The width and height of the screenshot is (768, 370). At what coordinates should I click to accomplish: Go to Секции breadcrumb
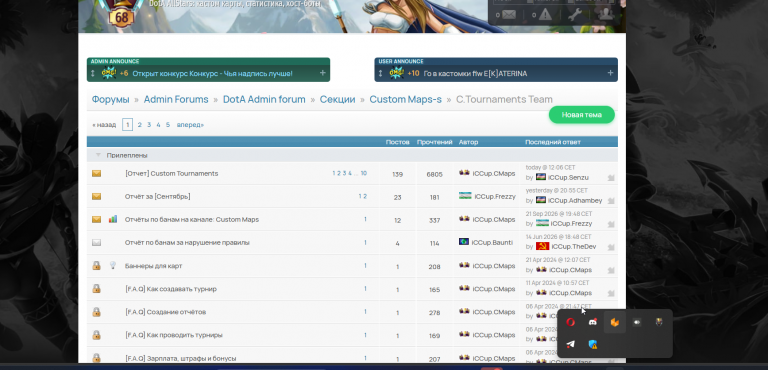pyautogui.click(x=337, y=99)
